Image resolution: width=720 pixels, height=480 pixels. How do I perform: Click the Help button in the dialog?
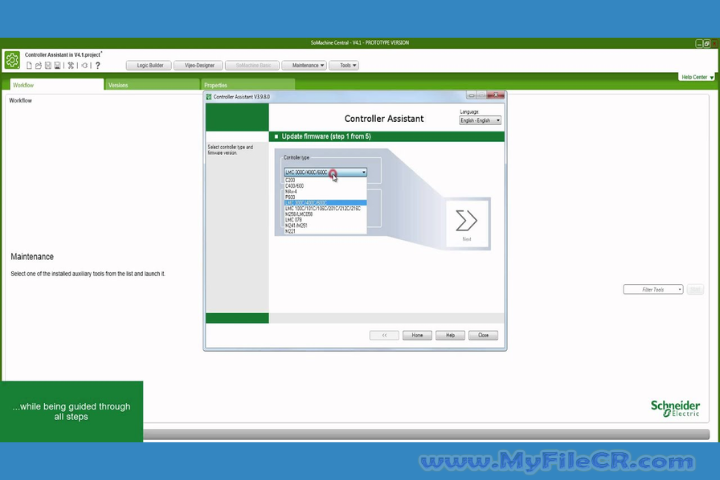pyautogui.click(x=450, y=335)
